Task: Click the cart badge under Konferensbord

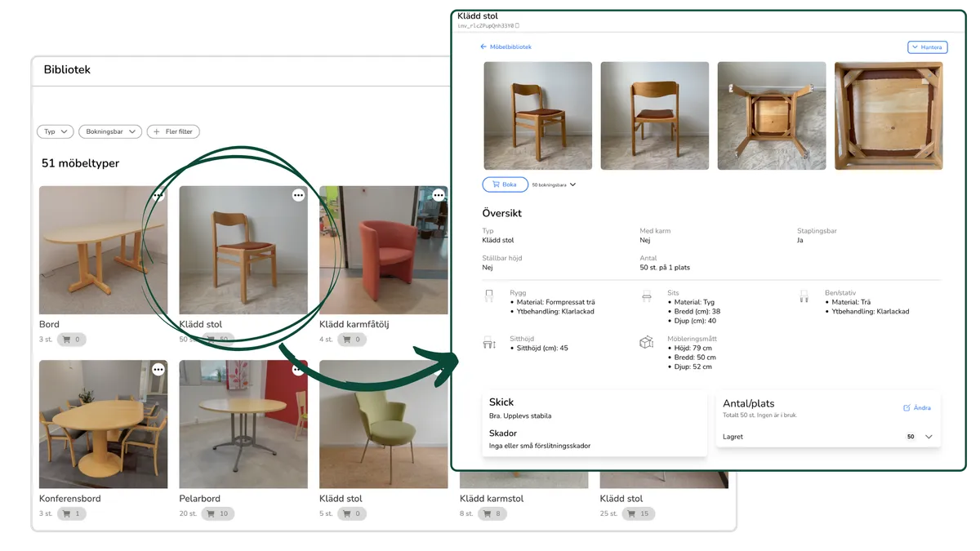Action: point(71,513)
